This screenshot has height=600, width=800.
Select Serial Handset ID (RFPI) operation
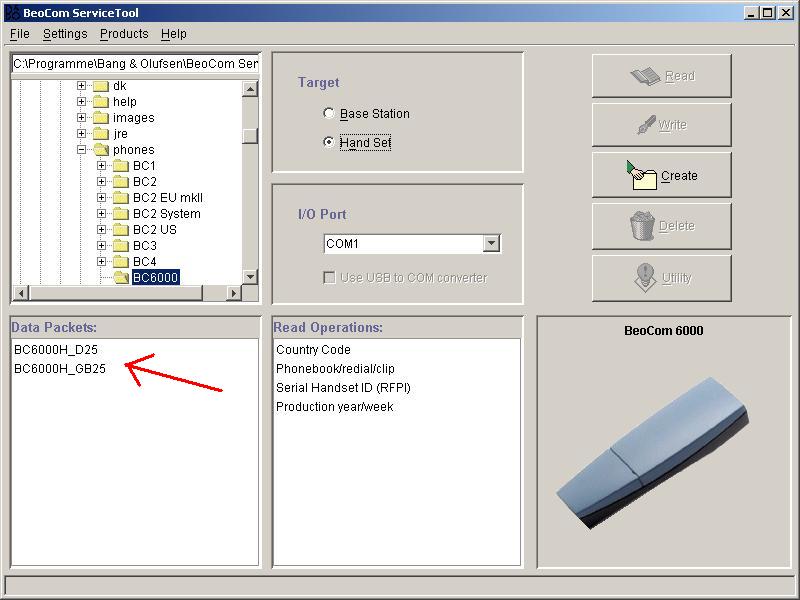pos(343,388)
